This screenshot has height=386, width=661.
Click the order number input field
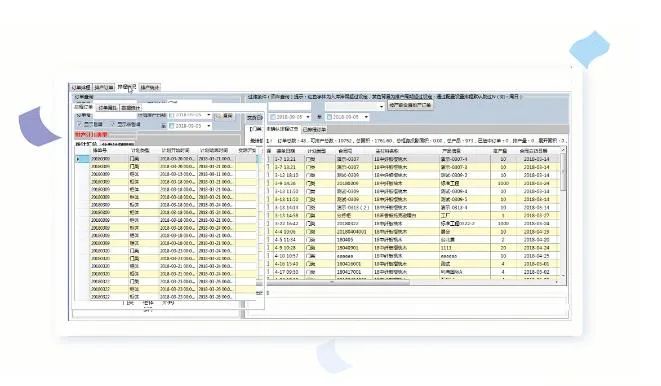pyautogui.click(x=115, y=115)
